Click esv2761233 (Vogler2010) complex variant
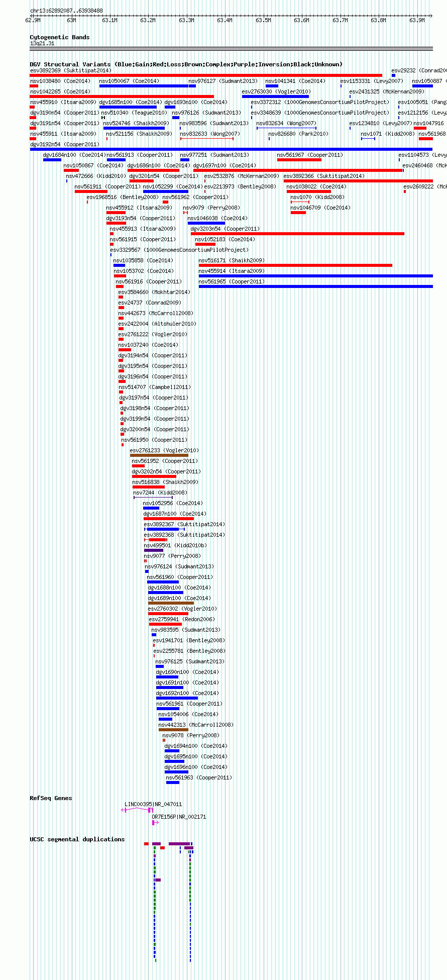Screen dimensions: 447x980 159,455
